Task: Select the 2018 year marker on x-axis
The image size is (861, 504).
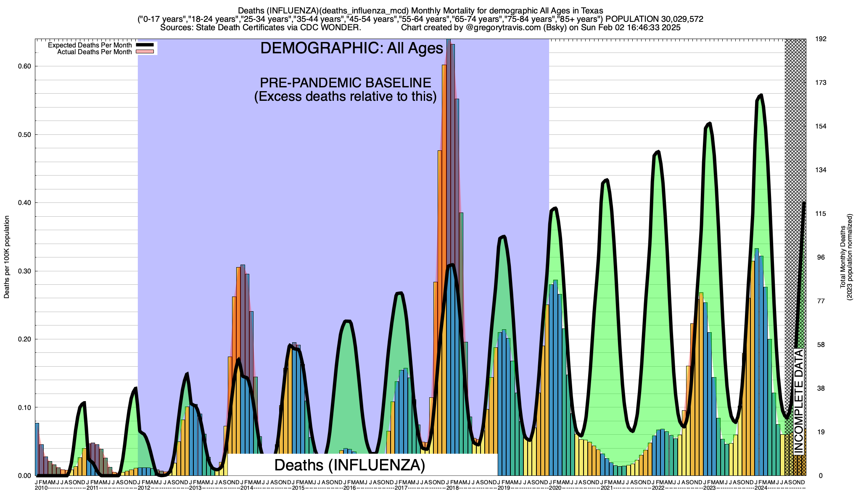Action: pyautogui.click(x=452, y=488)
